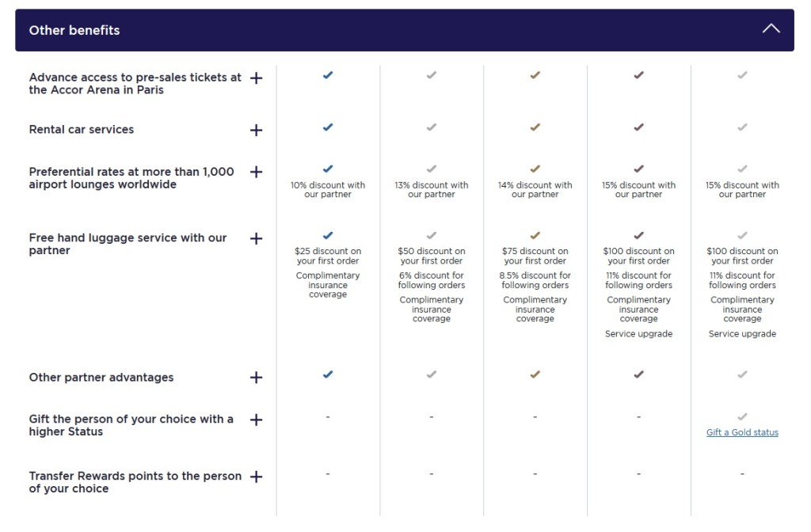811x532 pixels.
Task: Click the Rental car services label
Action: (x=82, y=130)
